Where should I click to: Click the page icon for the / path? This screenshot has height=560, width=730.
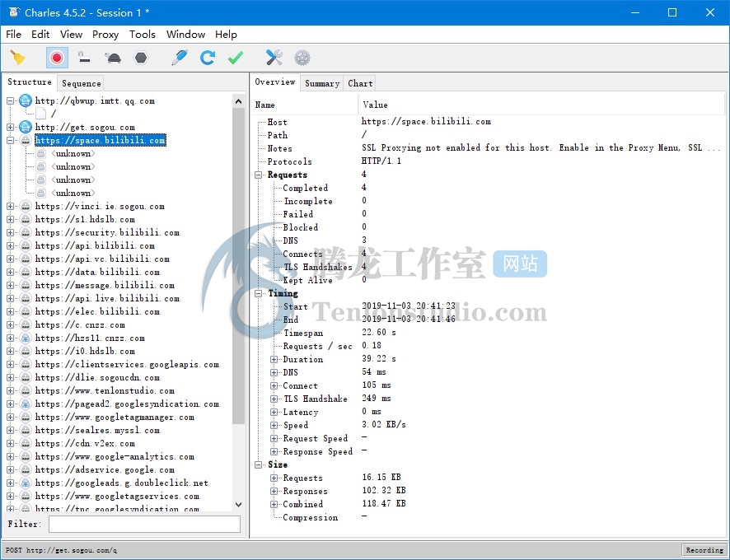(41, 114)
